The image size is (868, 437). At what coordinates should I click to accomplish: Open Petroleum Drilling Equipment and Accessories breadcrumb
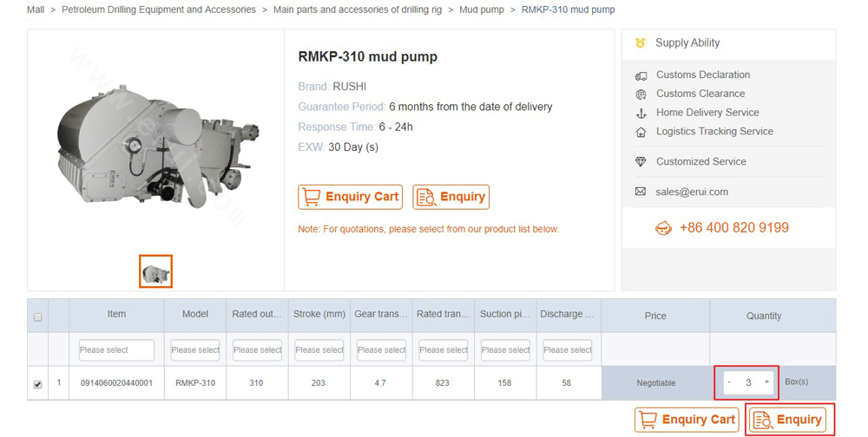[159, 10]
